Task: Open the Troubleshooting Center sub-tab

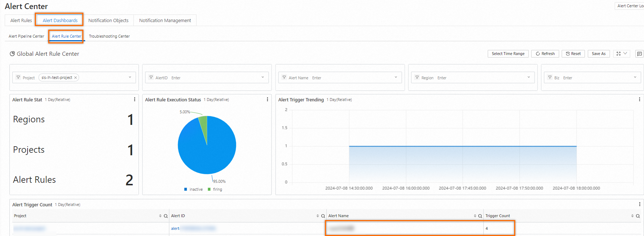Action: click(x=109, y=36)
